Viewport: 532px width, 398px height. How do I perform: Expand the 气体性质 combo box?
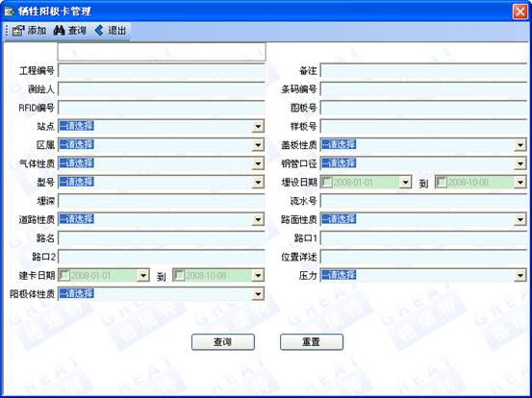[x=258, y=163]
